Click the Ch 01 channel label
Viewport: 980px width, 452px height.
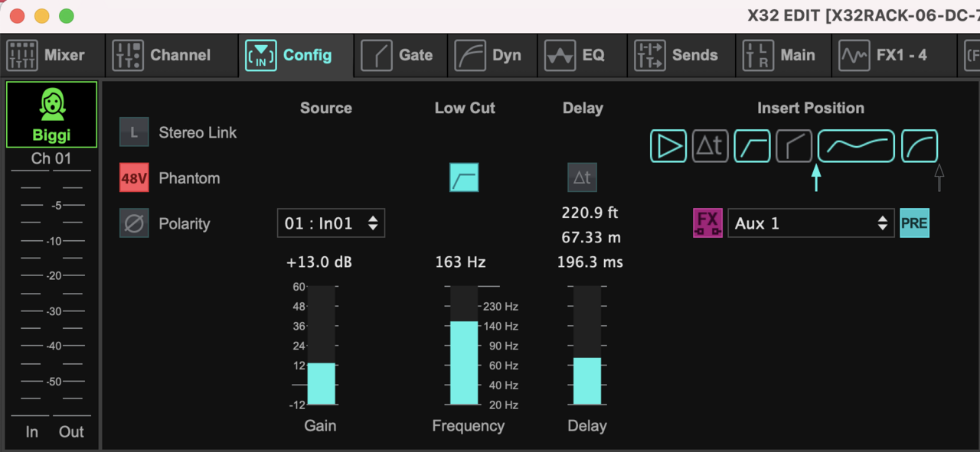pyautogui.click(x=51, y=159)
